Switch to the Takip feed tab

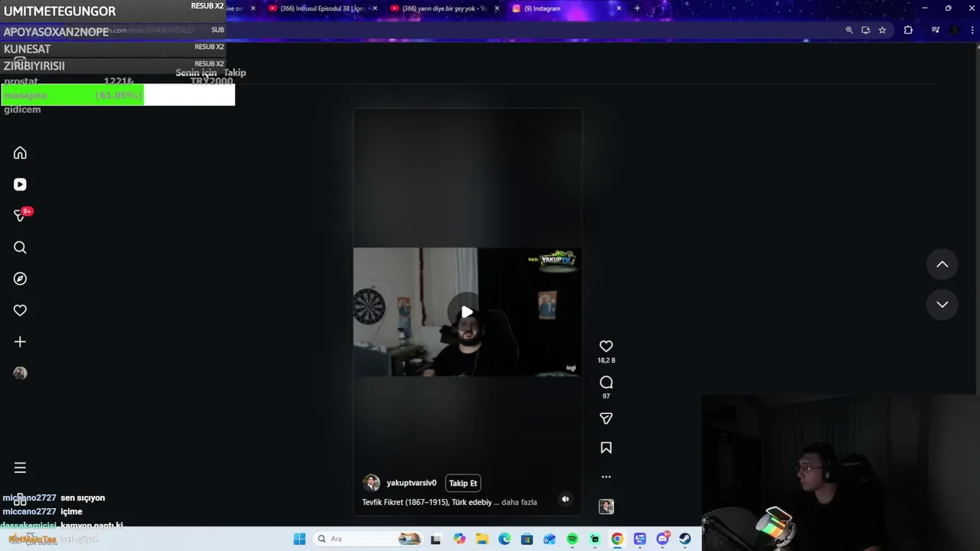234,73
